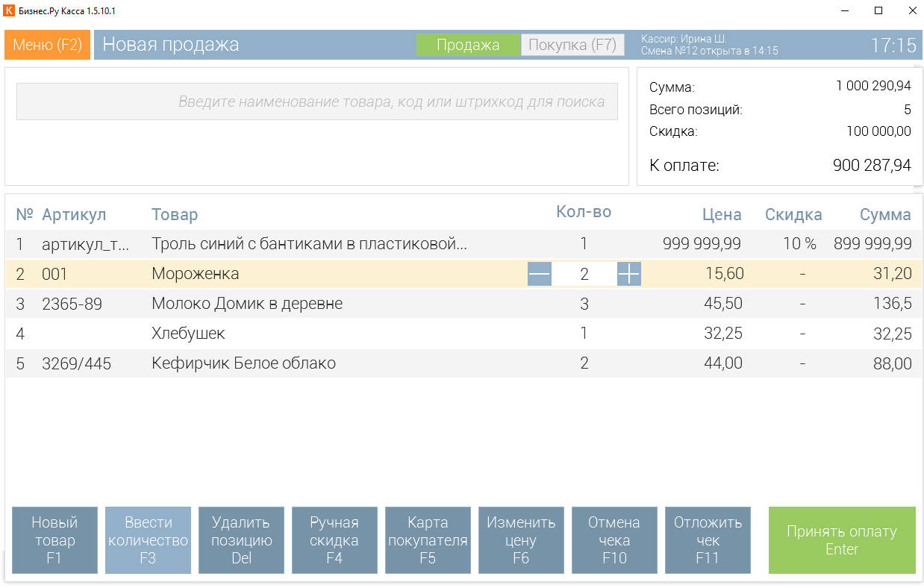Select the Молоко Домик в деревне row
The height and width of the screenshot is (588, 924).
463,304
